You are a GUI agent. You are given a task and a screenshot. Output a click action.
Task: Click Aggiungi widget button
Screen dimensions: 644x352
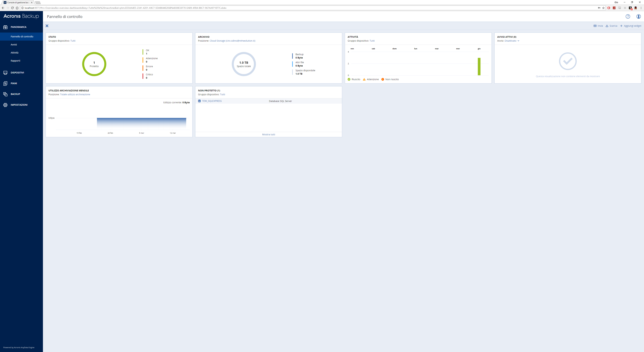(x=631, y=26)
